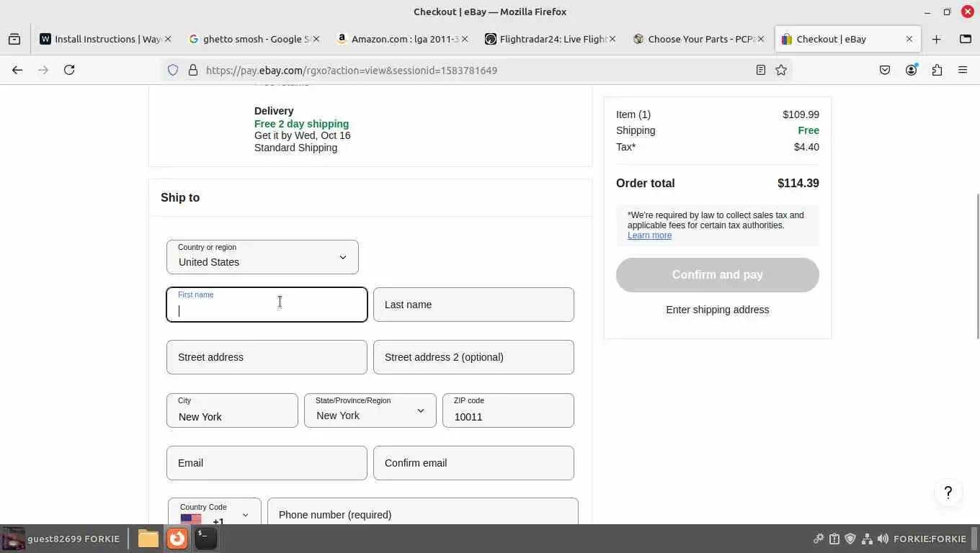The image size is (980, 553).
Task: Go forward using the forward arrow
Action: pos(43,70)
